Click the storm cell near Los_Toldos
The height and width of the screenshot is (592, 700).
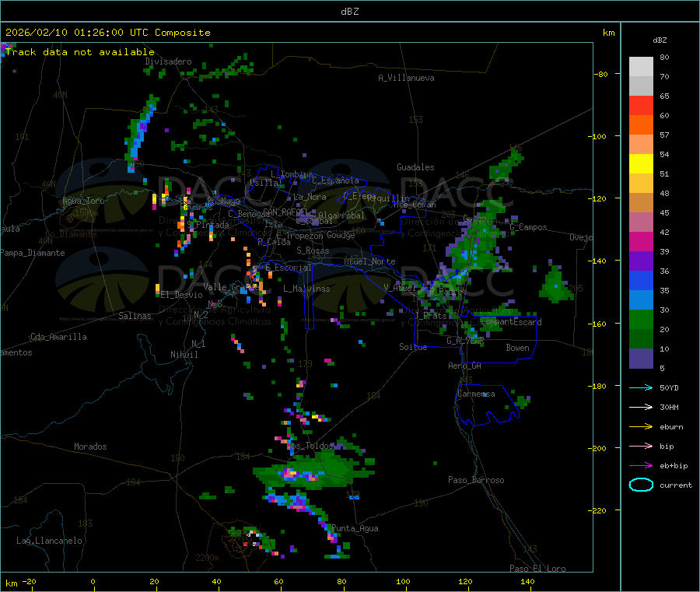(x=313, y=470)
